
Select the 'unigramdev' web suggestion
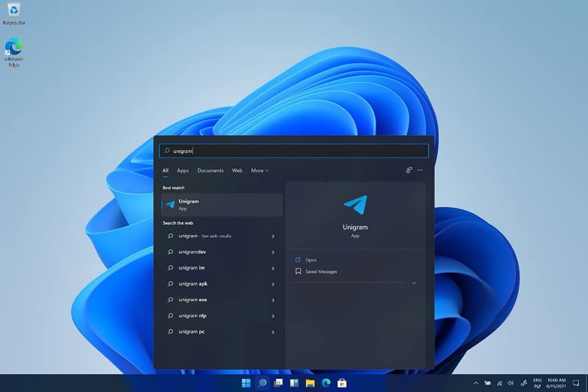[x=222, y=252]
